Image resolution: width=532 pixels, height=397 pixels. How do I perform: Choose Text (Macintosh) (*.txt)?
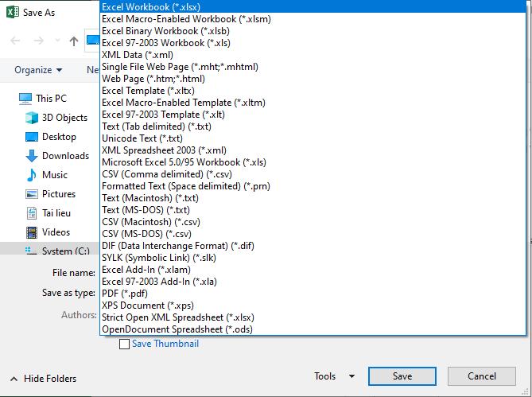tap(313, 198)
